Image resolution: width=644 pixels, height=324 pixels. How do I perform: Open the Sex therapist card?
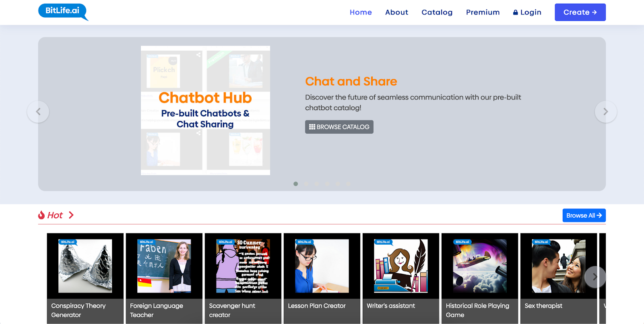tap(559, 279)
